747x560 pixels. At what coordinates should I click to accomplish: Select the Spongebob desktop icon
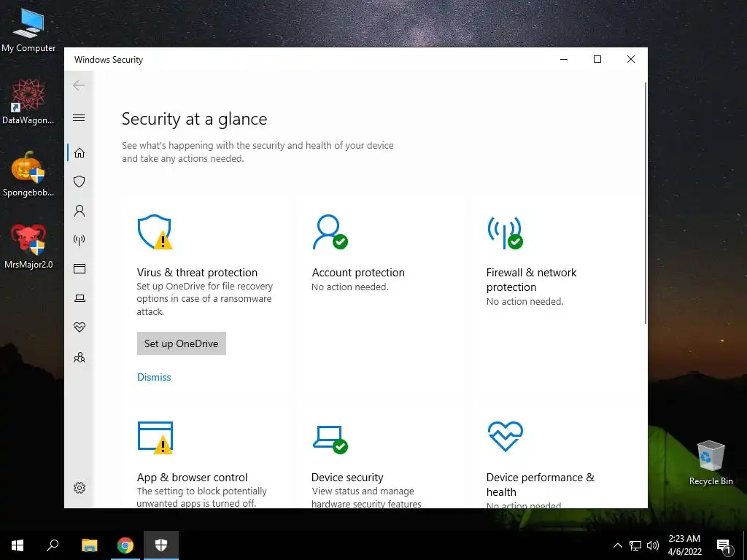(28, 174)
